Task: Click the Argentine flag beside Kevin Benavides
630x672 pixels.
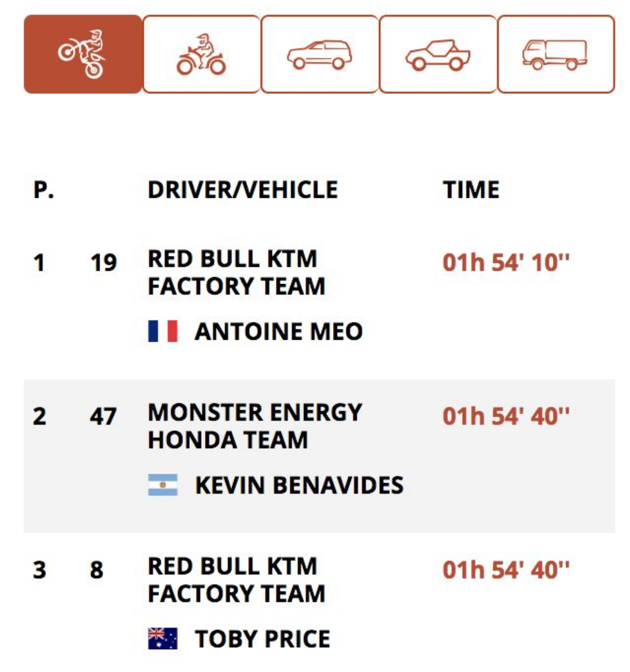Action: (x=163, y=485)
